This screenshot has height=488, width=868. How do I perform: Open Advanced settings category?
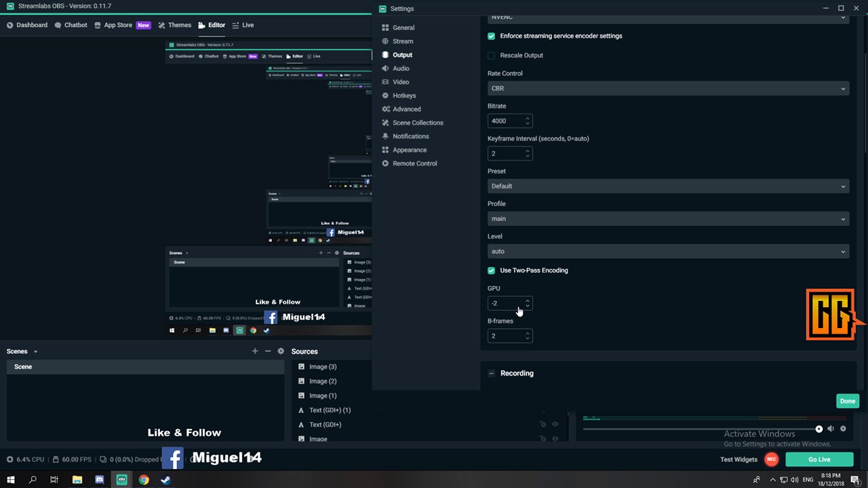(x=407, y=109)
